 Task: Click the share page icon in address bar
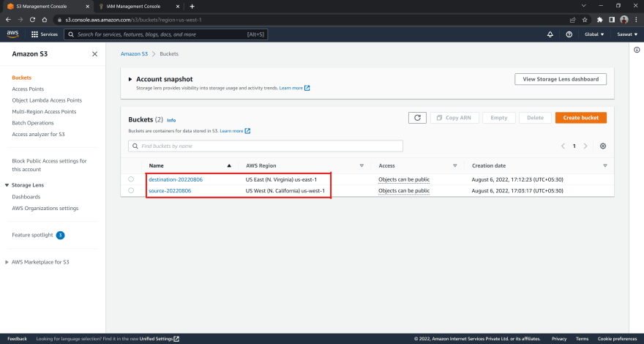pyautogui.click(x=572, y=20)
